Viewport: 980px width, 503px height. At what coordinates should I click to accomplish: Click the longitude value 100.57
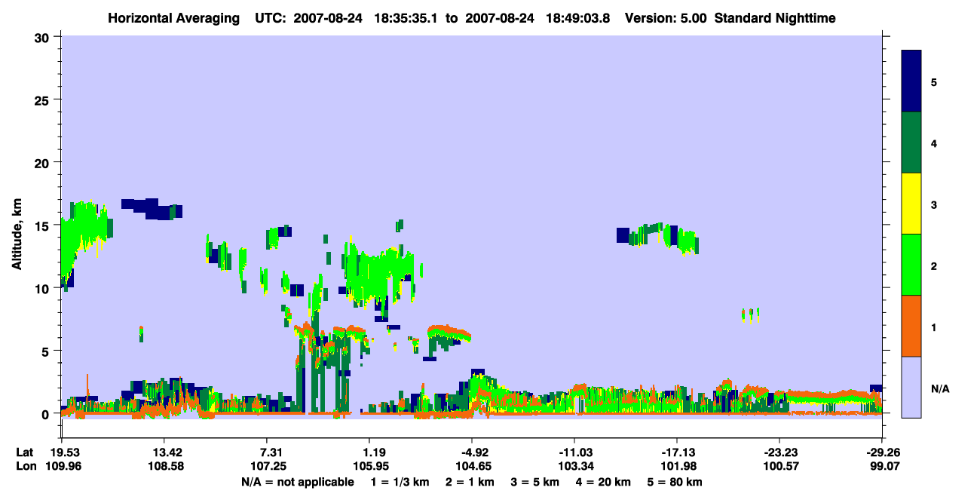(x=779, y=467)
